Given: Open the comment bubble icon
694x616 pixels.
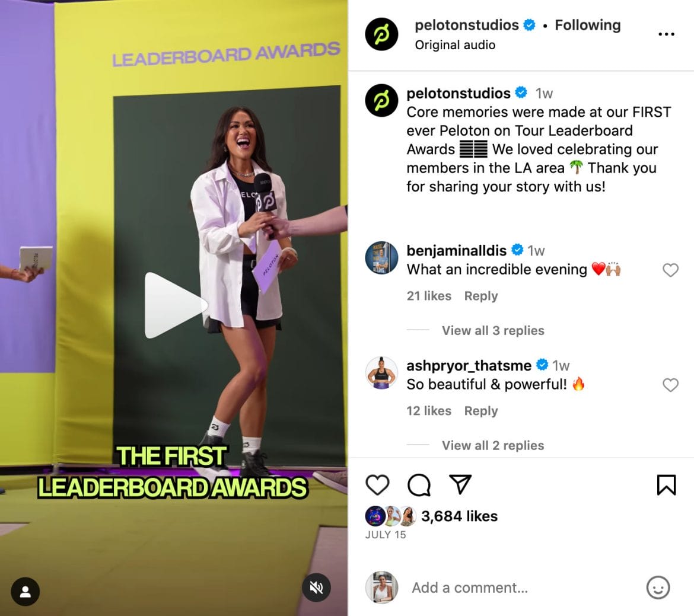Looking at the screenshot, I should (x=419, y=484).
